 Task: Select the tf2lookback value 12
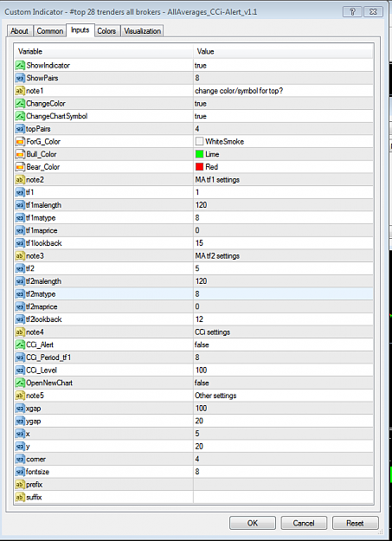199,319
